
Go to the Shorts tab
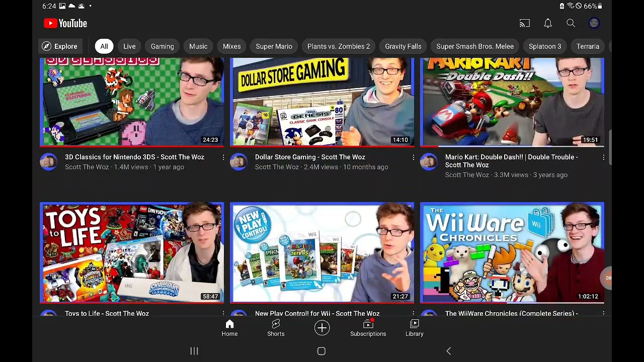click(276, 328)
